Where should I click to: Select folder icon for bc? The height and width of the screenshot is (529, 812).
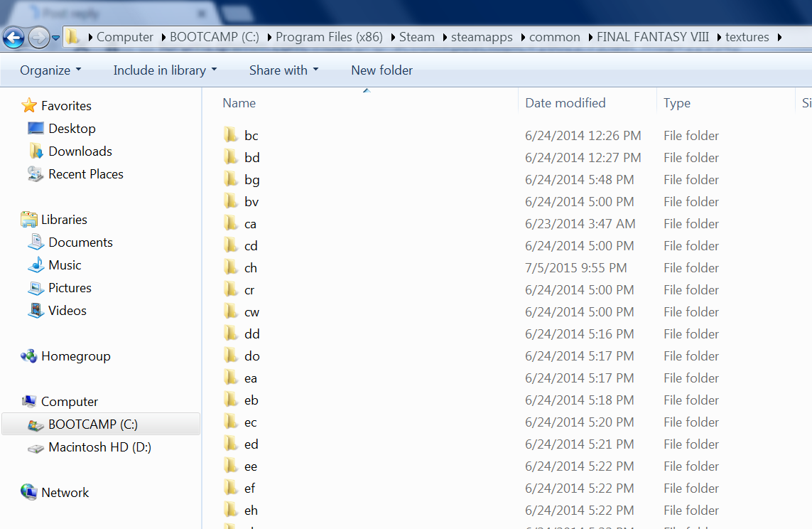coord(231,135)
